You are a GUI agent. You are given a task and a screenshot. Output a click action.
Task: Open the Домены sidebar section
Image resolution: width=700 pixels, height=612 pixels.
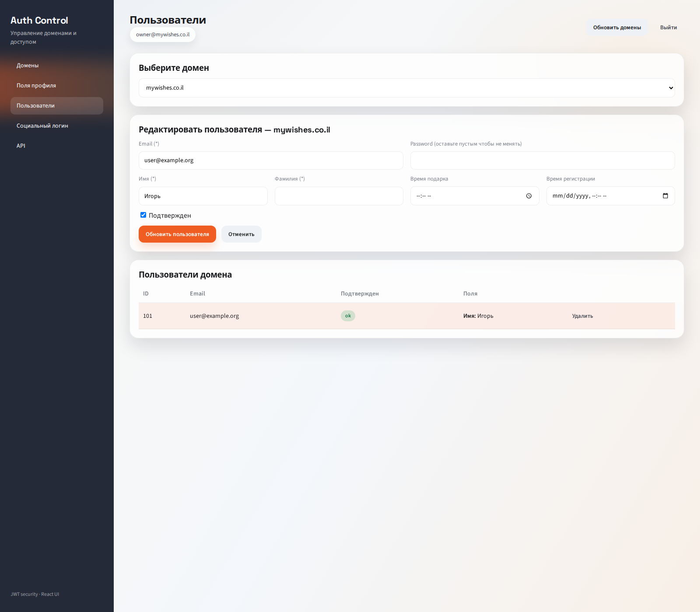click(x=28, y=66)
